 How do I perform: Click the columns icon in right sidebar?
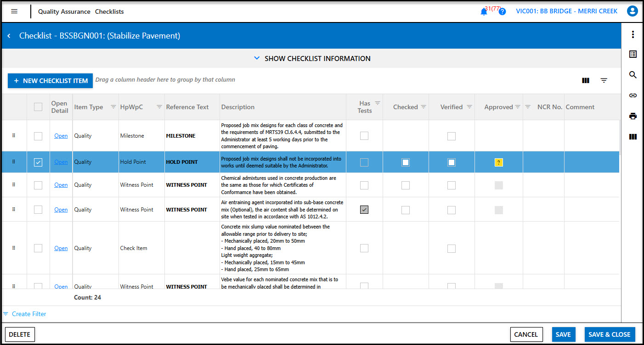click(633, 137)
